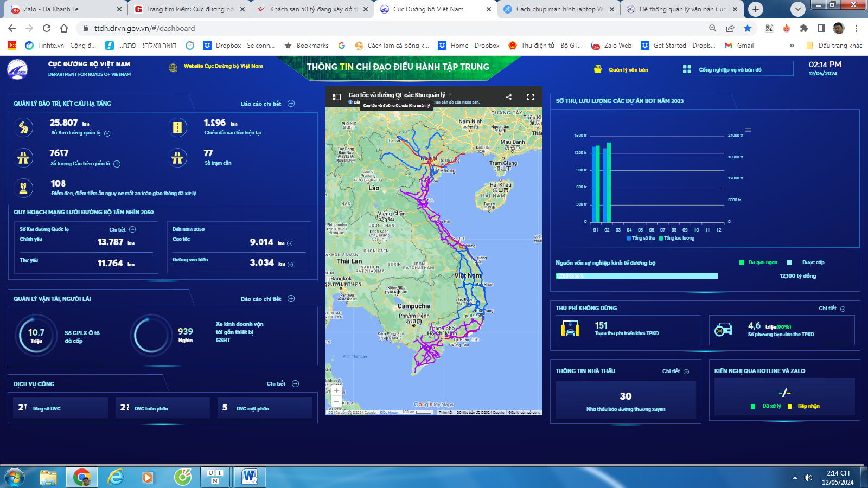Bookmark this page with the star icon
The image size is (868, 488).
click(x=748, y=28)
